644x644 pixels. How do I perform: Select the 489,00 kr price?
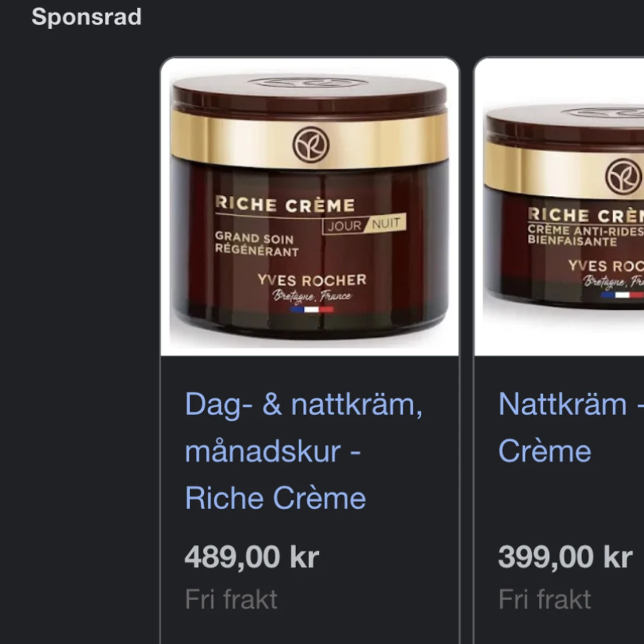(x=252, y=557)
